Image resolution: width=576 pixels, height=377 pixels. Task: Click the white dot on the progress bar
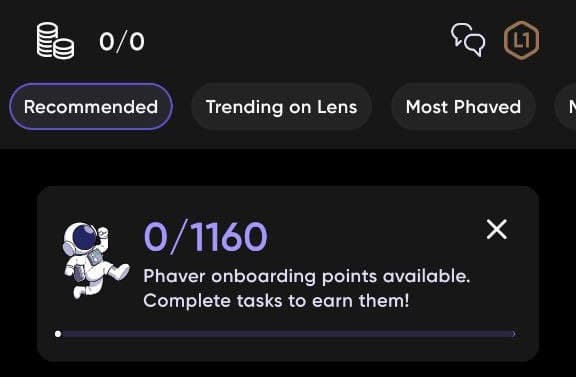coord(58,334)
